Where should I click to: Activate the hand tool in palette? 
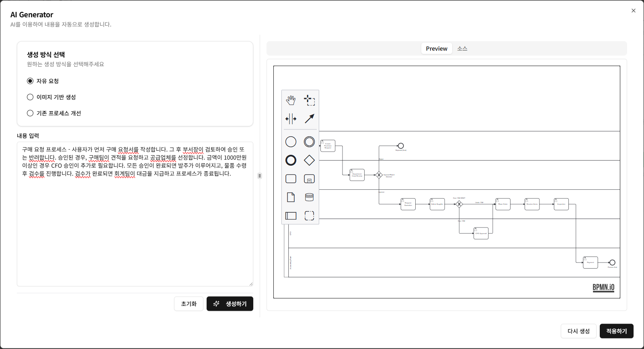tap(291, 100)
